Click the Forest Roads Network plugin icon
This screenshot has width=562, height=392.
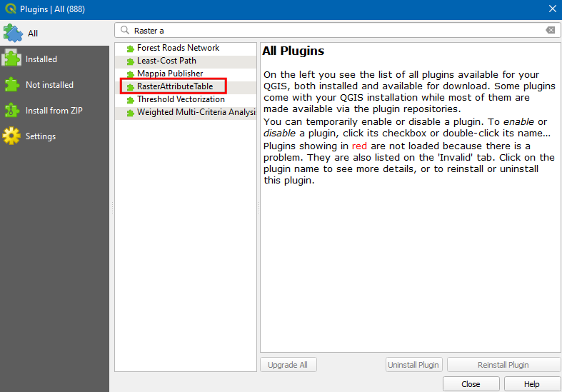pyautogui.click(x=131, y=49)
